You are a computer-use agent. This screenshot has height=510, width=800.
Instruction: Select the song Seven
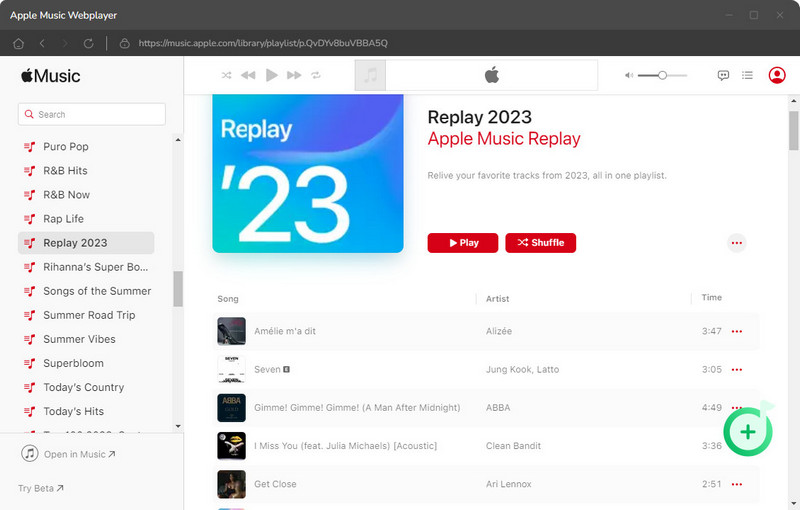point(267,370)
